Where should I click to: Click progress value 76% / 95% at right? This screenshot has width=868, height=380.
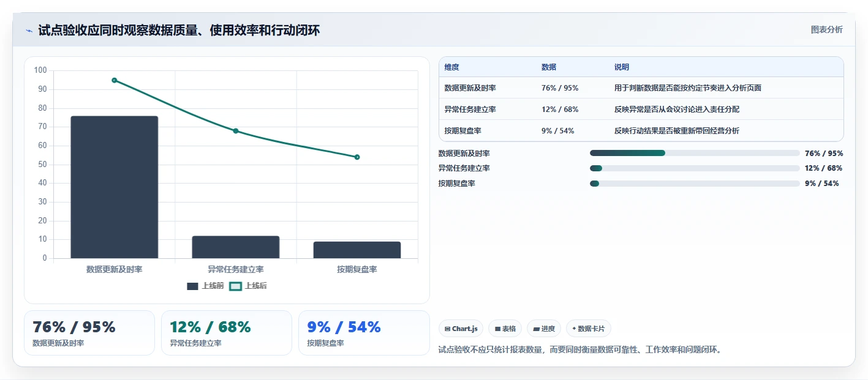coord(824,154)
